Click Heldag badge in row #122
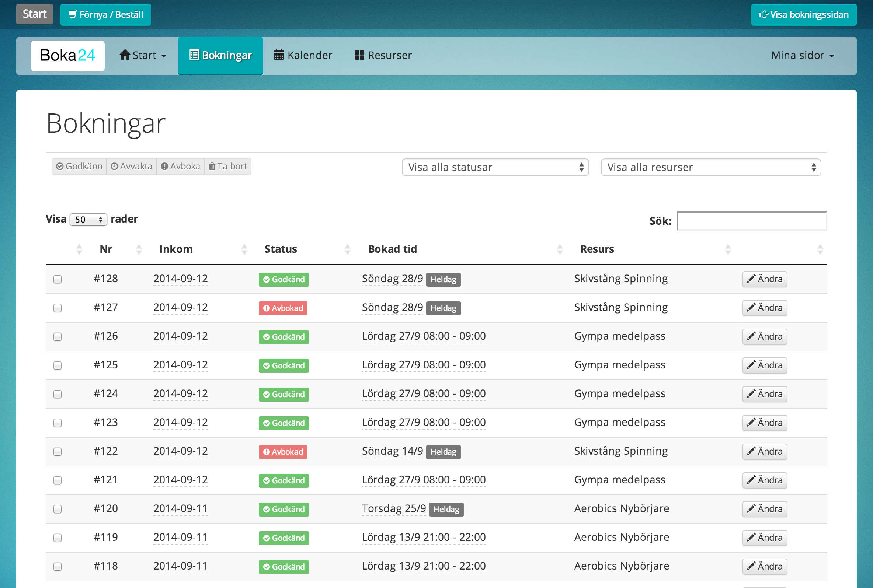873x588 pixels. coord(443,452)
